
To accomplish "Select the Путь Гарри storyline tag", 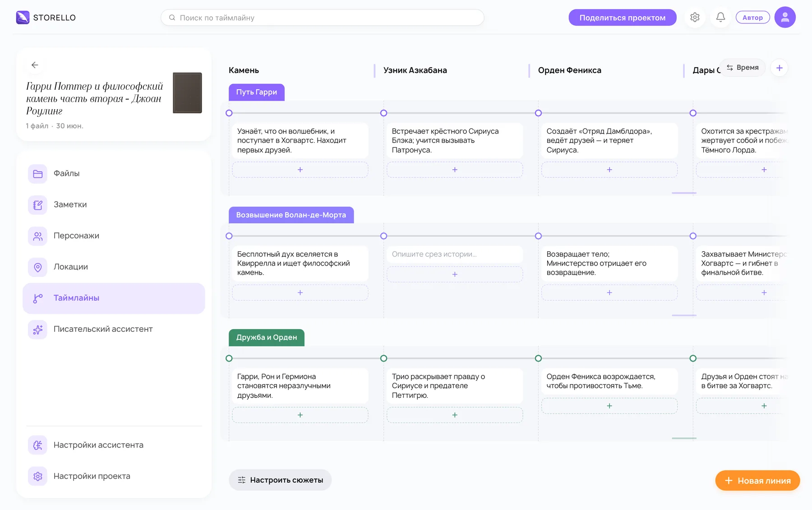I will pyautogui.click(x=257, y=92).
